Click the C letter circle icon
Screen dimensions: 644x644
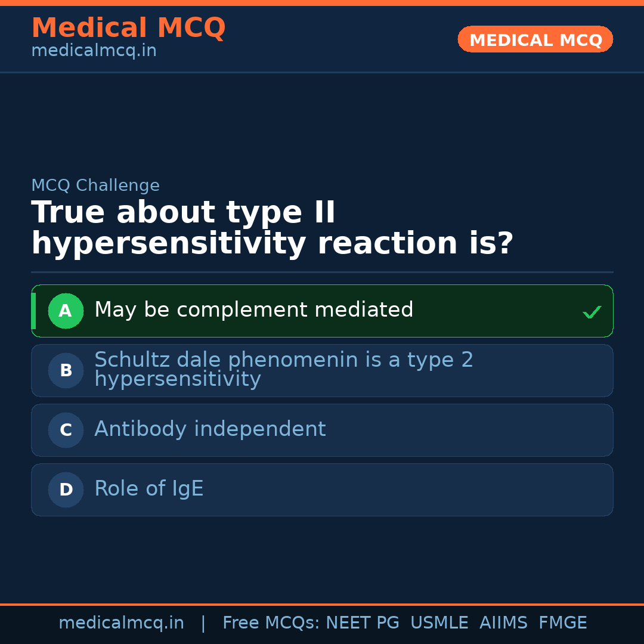click(x=66, y=430)
